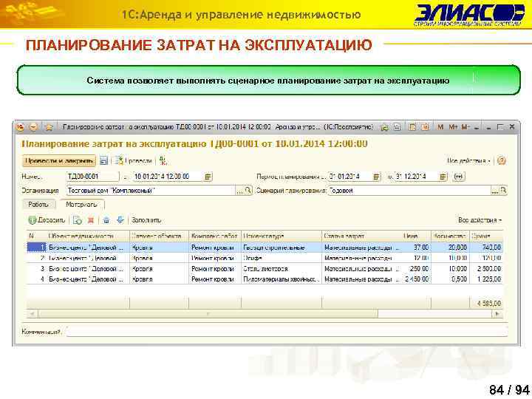The height and width of the screenshot is (399, 532).
Task: Switch to the Работы tab
Action: coord(38,205)
